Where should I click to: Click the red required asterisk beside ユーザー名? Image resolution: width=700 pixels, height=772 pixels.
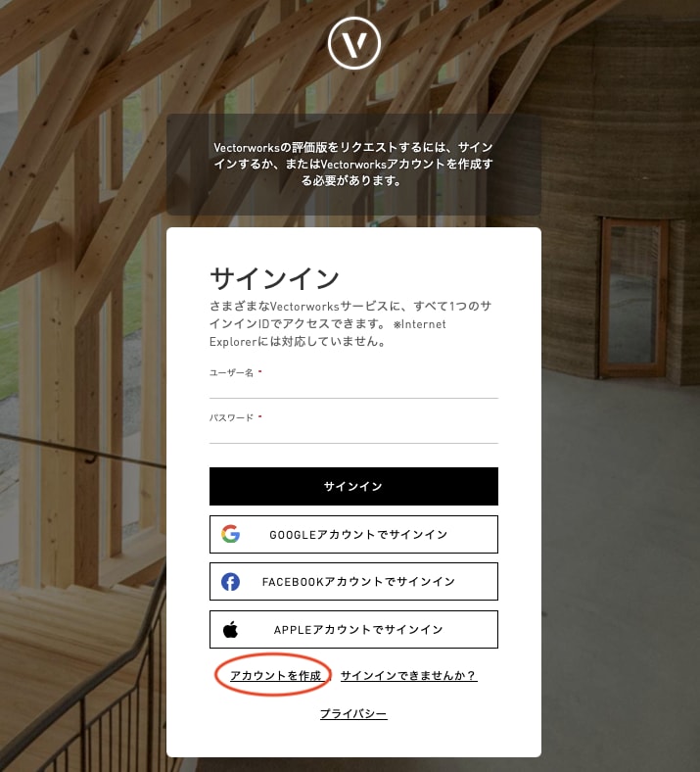point(259,370)
